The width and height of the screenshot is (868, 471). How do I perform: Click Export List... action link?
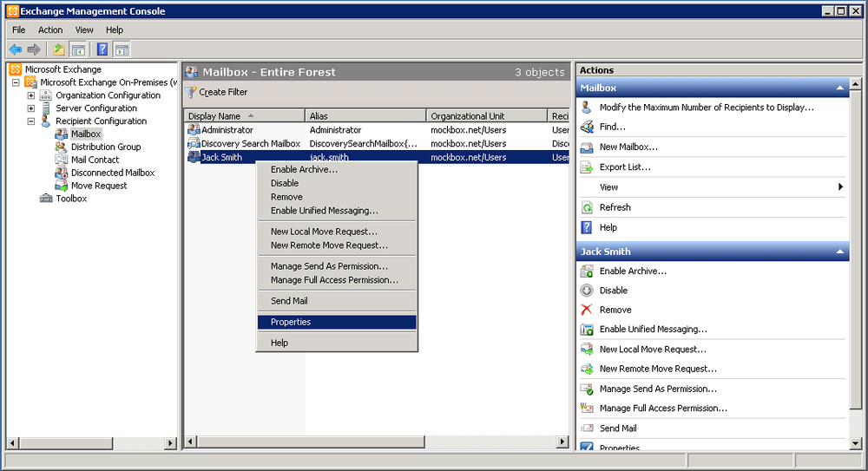coord(625,167)
